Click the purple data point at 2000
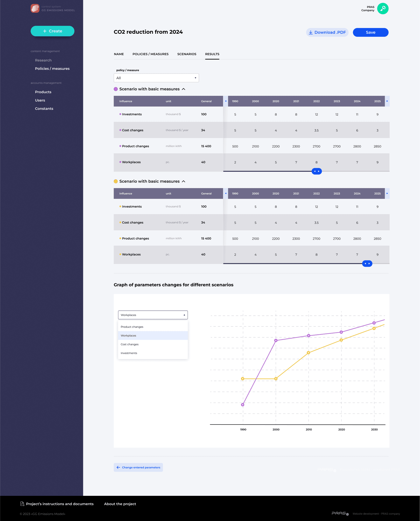Screen dimensions: 420x521 click(276, 340)
